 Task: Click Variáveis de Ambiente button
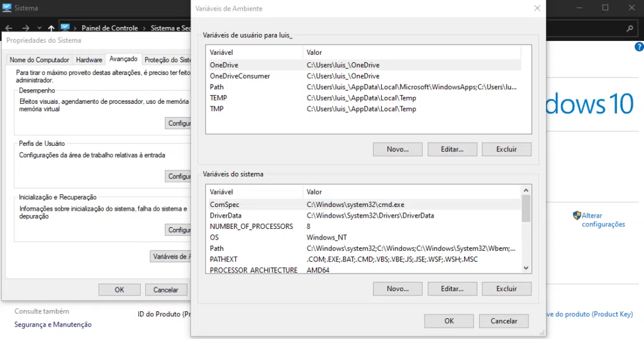click(171, 257)
